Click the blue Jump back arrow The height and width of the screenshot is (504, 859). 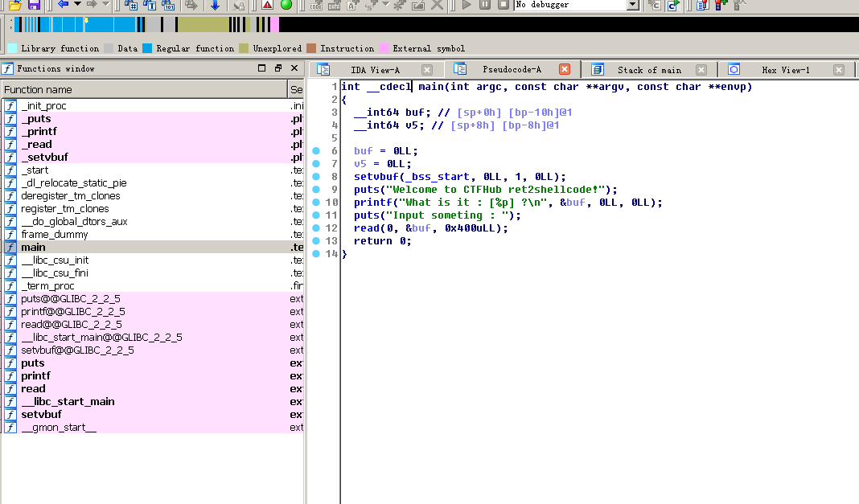pyautogui.click(x=63, y=5)
